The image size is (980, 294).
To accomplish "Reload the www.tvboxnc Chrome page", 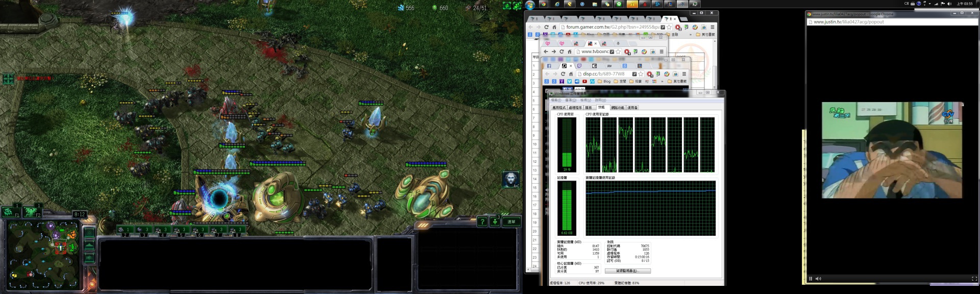I will 561,52.
